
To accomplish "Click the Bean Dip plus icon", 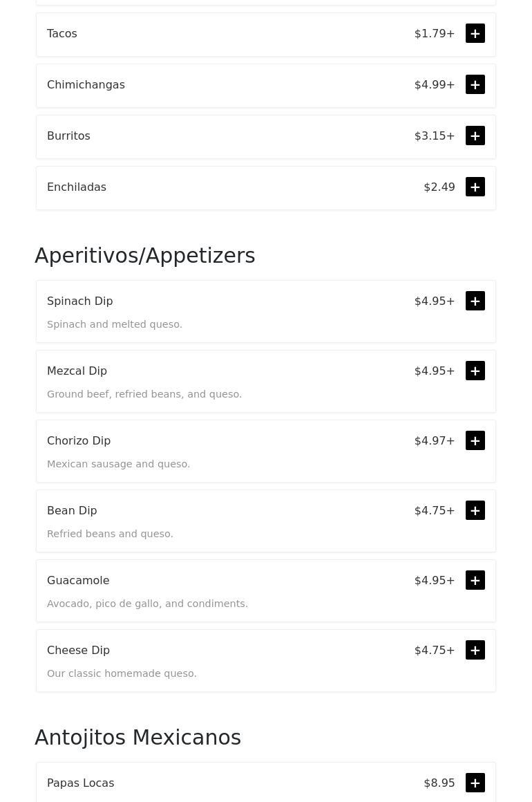I will 475,511.
